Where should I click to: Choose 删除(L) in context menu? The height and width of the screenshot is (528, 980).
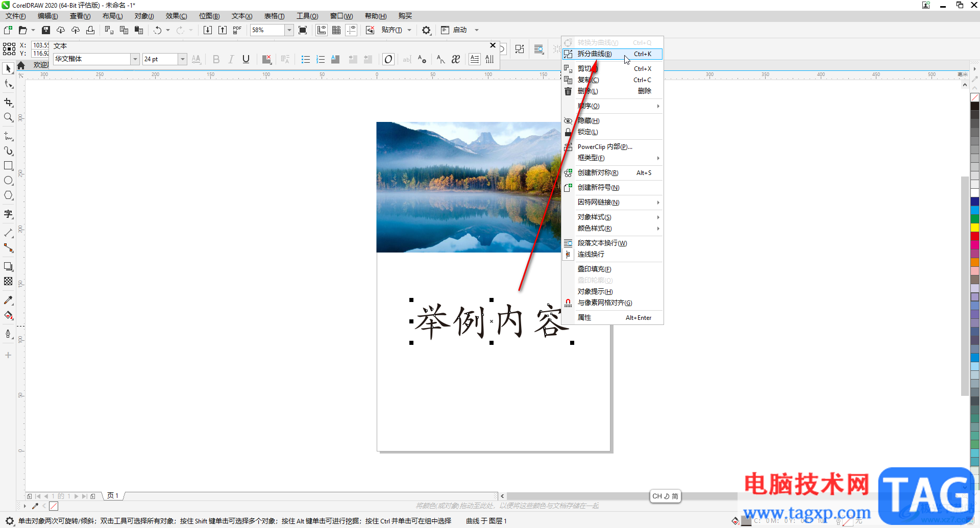(612, 91)
